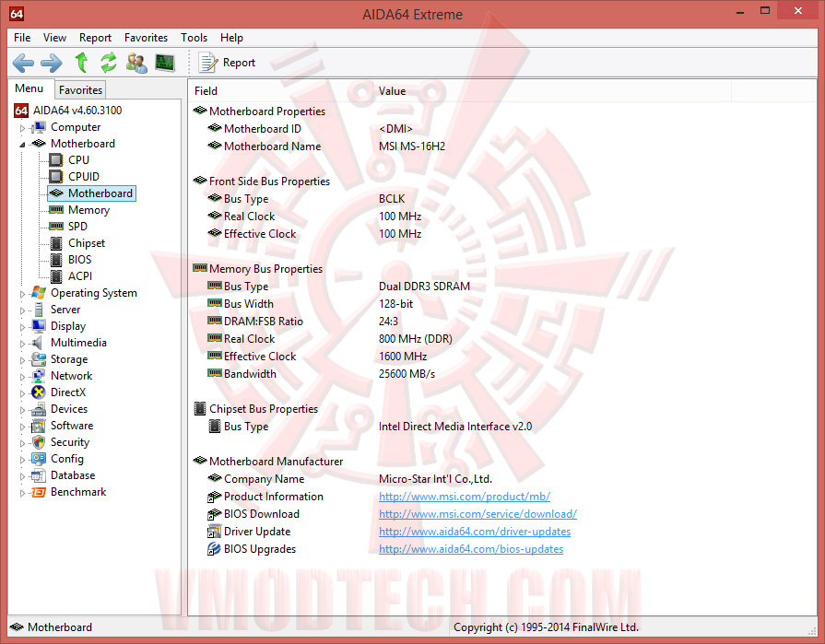The image size is (825, 644).
Task: Select the Motherboard sub-item in tree
Action: (x=91, y=193)
